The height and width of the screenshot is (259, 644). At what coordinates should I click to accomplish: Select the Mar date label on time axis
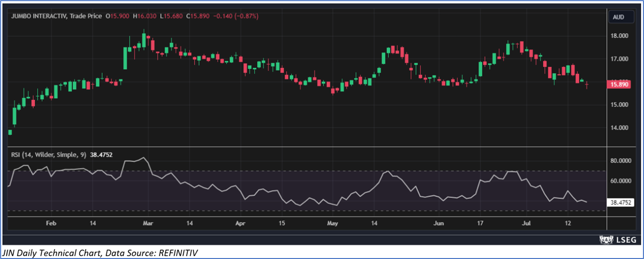point(148,223)
